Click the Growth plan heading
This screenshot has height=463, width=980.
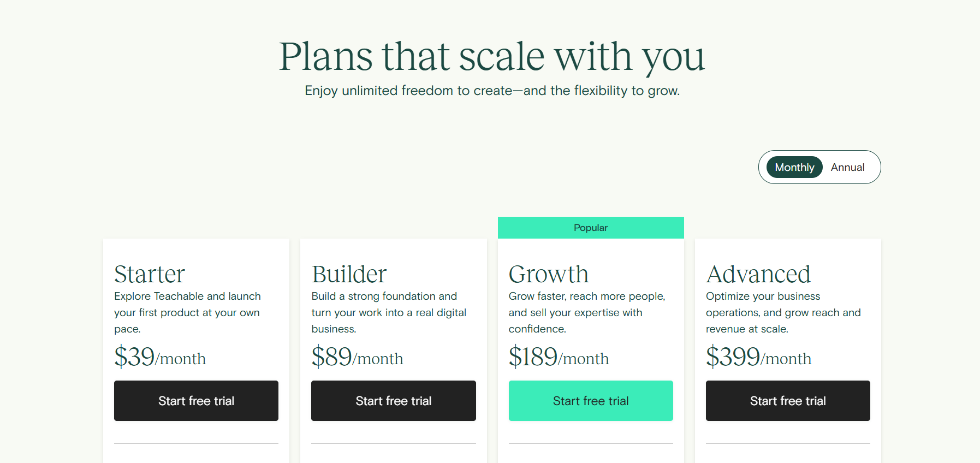coord(549,274)
